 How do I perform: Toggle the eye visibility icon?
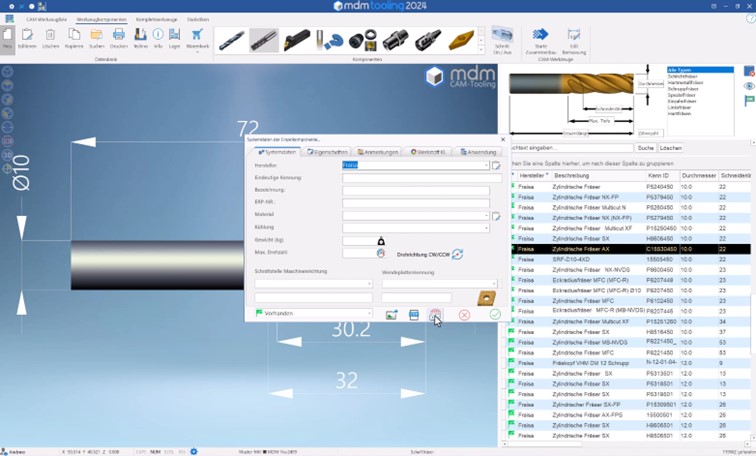(749, 86)
